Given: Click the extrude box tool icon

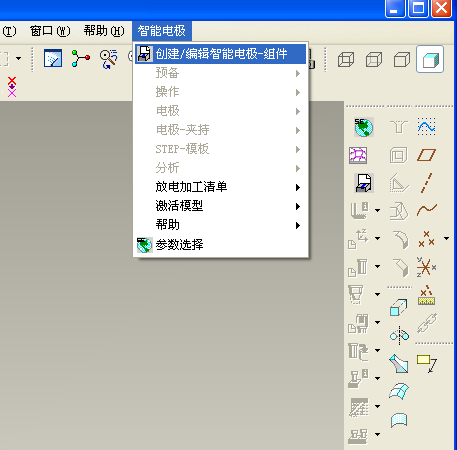Looking at the screenshot, I should pyautogui.click(x=399, y=307).
